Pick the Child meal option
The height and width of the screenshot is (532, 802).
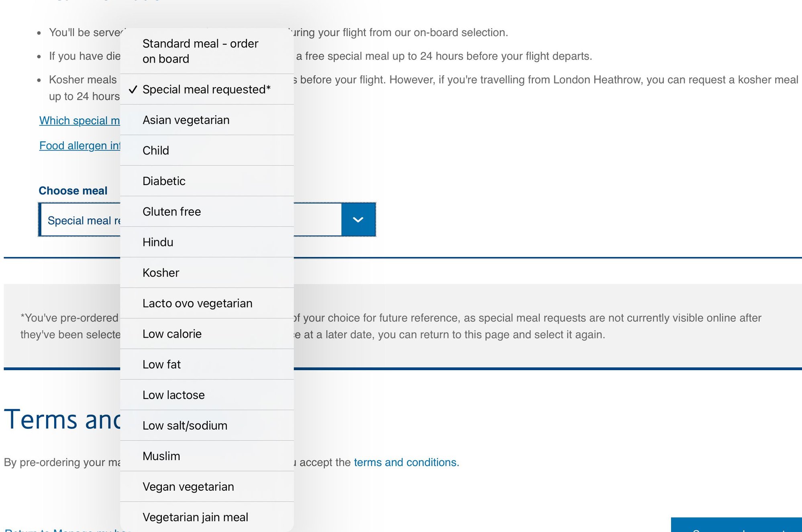point(156,151)
